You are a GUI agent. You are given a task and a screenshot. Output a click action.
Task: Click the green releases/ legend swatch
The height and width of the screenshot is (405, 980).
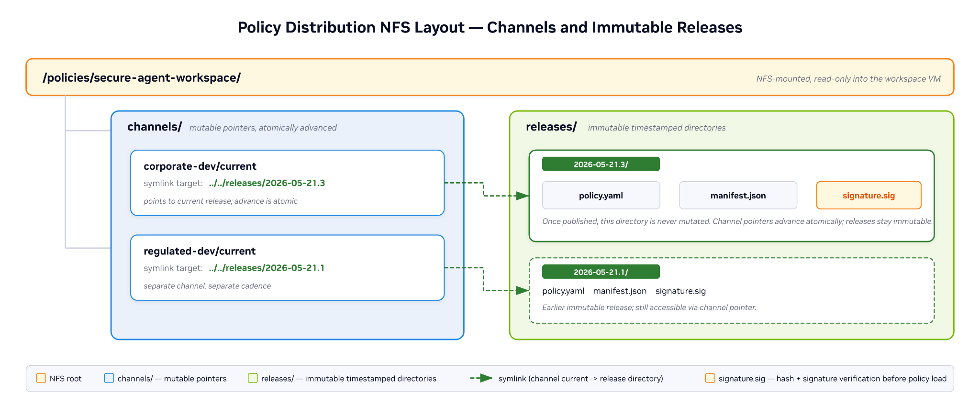(253, 378)
